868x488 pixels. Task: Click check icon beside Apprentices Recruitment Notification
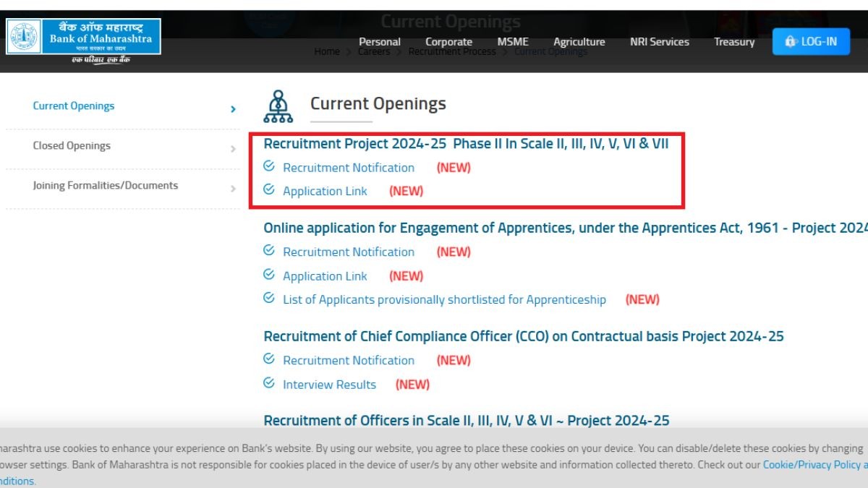coord(269,251)
